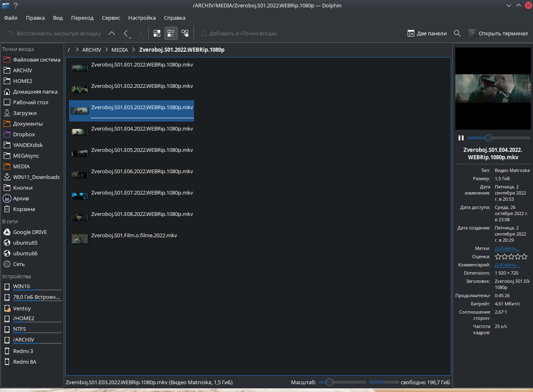Switch to details tree view mode
The width and height of the screenshot is (533, 392).
[185, 33]
